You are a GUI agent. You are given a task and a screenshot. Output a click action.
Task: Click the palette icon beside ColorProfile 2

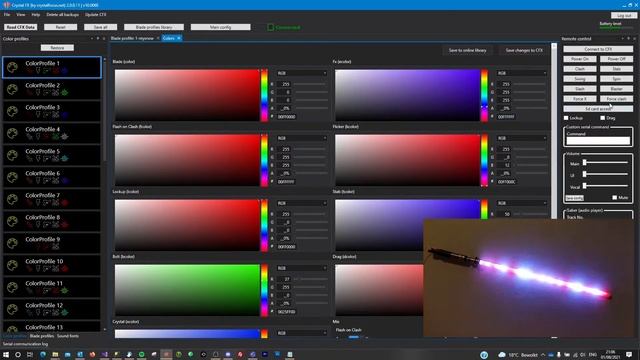pos(13,89)
